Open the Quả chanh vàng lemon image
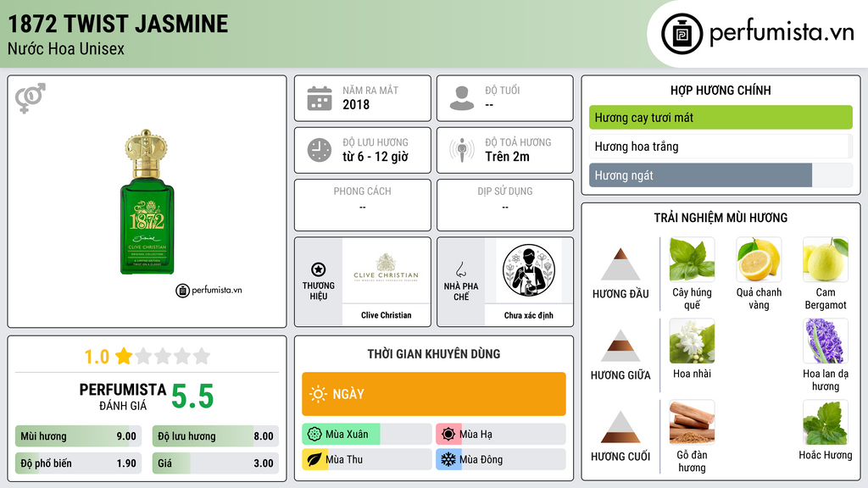This screenshot has height=488, width=868. 759,259
